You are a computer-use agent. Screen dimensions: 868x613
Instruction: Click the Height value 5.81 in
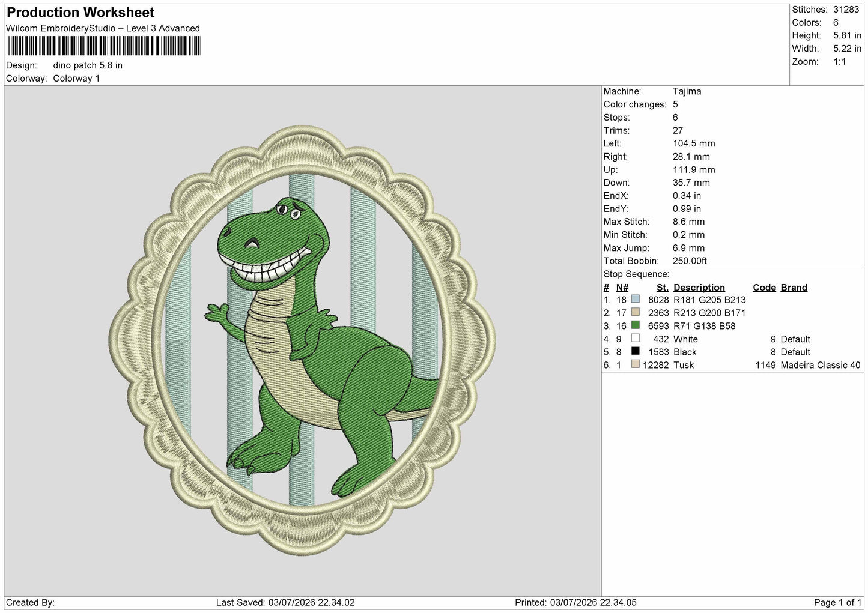(847, 36)
